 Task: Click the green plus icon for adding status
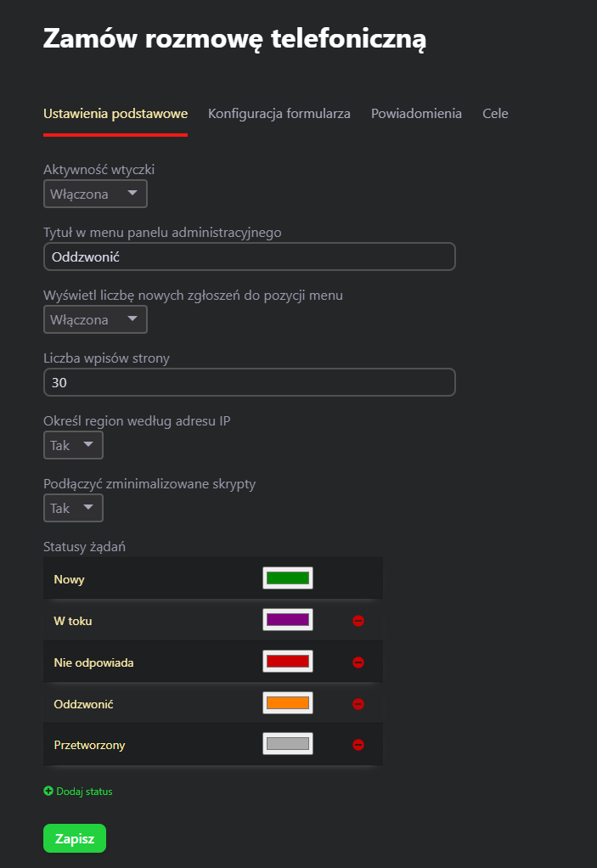click(48, 792)
